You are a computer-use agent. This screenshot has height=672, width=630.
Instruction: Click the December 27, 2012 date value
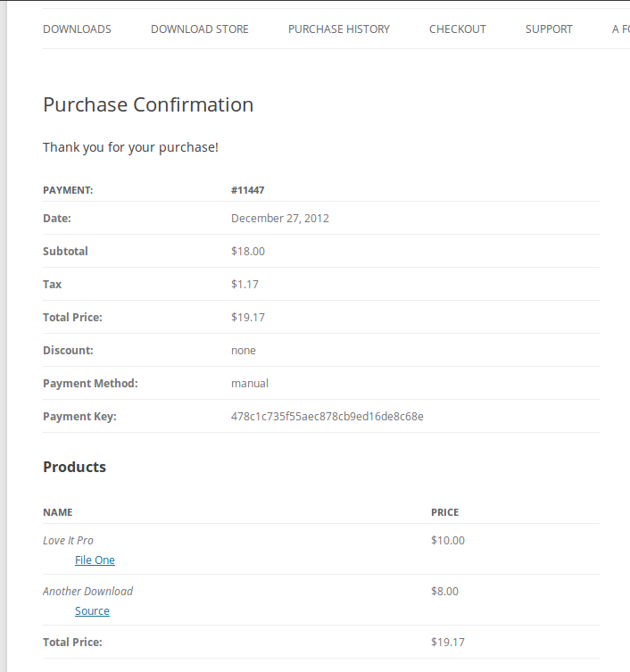pos(280,219)
